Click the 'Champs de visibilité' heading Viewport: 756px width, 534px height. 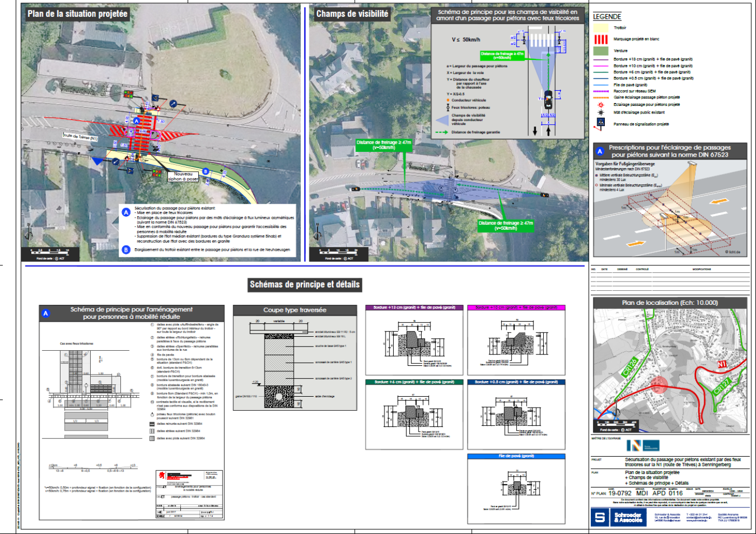pos(352,14)
